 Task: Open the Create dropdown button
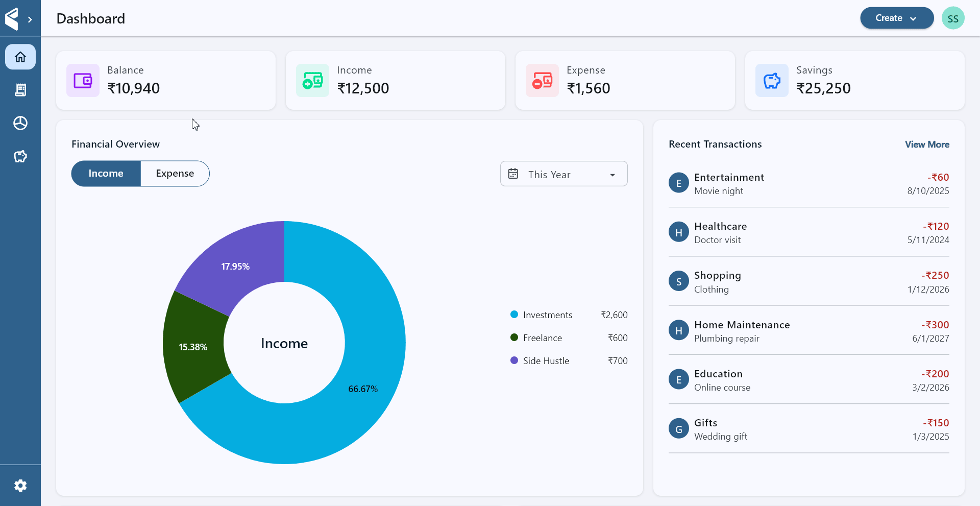(x=896, y=18)
